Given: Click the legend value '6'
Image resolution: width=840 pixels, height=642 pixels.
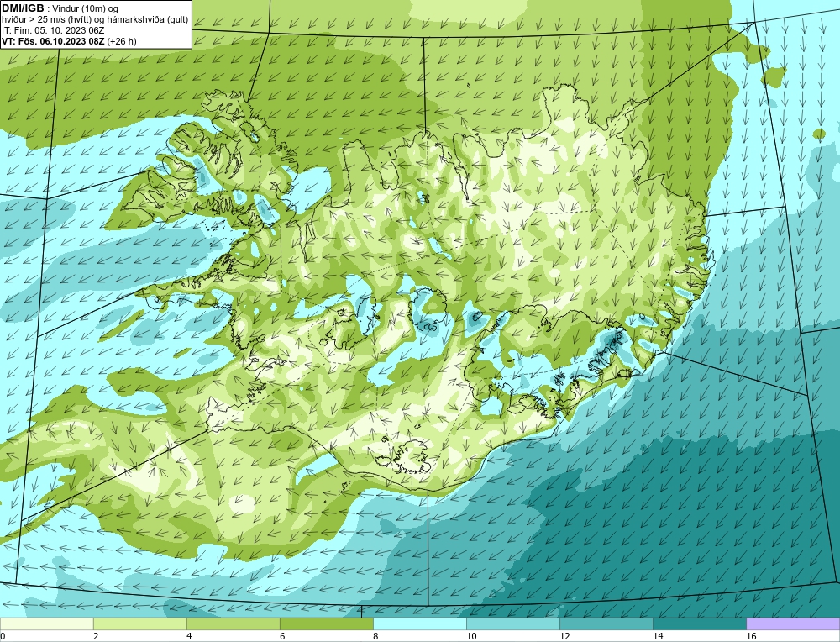Looking at the screenshot, I should pyautogui.click(x=282, y=636).
